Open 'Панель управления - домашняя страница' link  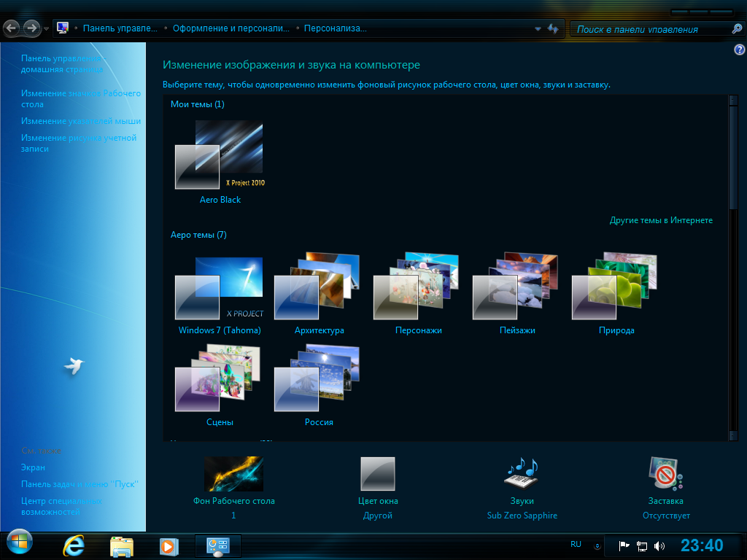pos(63,64)
